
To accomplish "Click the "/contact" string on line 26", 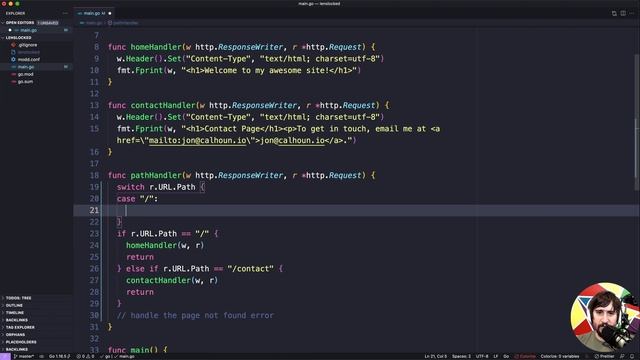I will point(251,269).
